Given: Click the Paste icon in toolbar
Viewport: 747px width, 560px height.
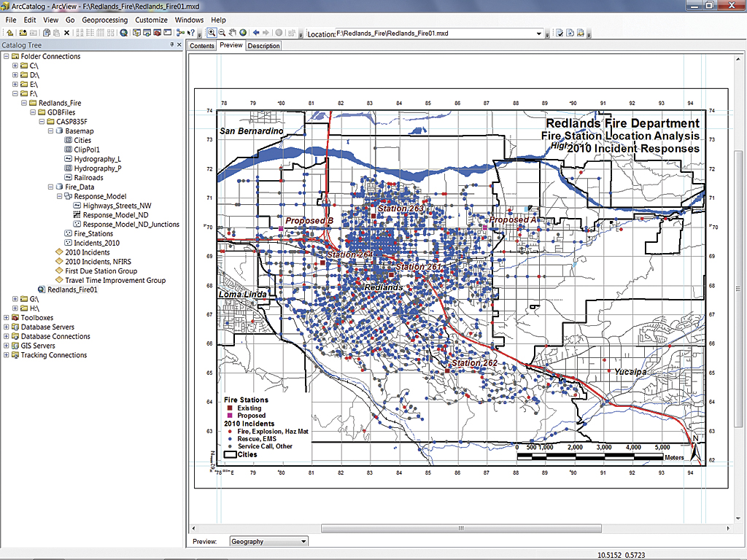Looking at the screenshot, I should point(56,33).
